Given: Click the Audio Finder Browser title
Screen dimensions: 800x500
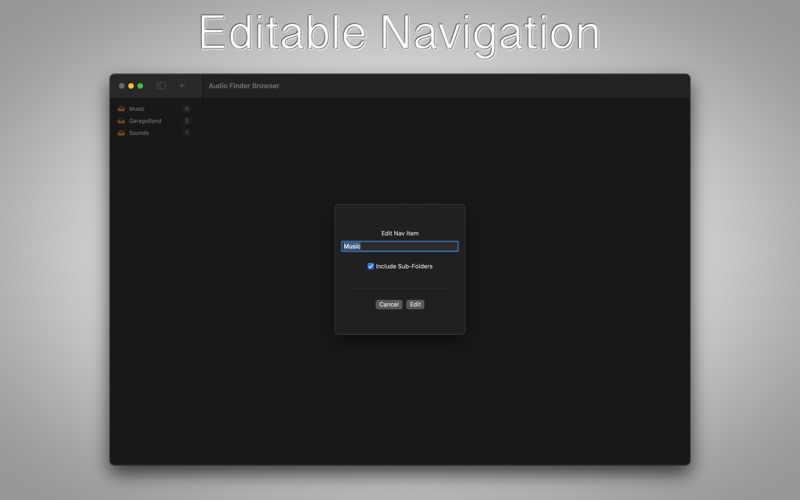Looking at the screenshot, I should tap(244, 86).
